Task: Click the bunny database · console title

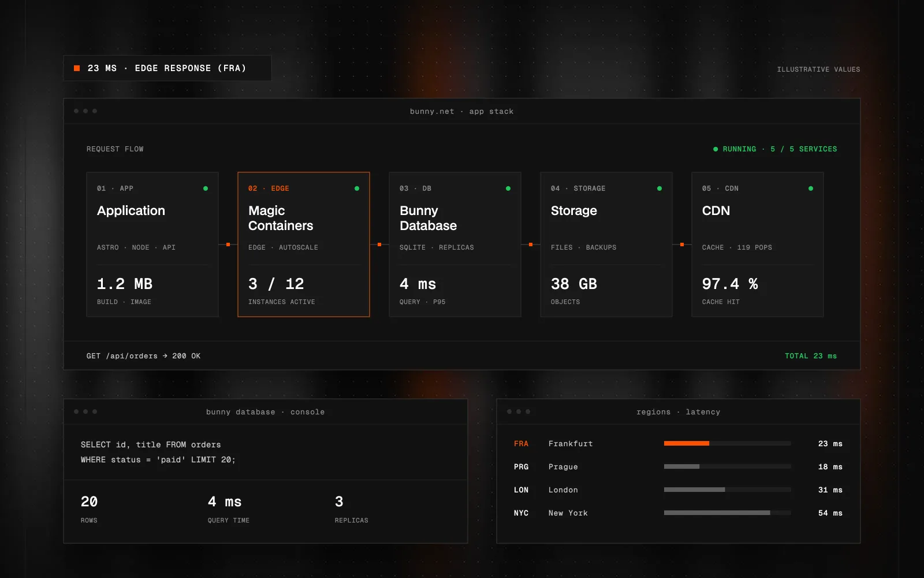Action: coord(265,412)
